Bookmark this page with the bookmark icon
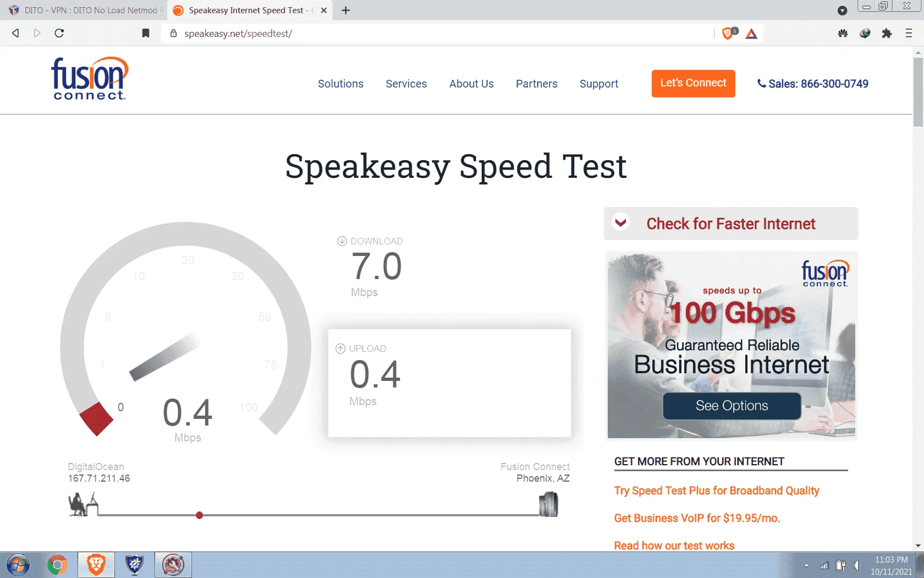The width and height of the screenshot is (924, 578). coord(146,33)
